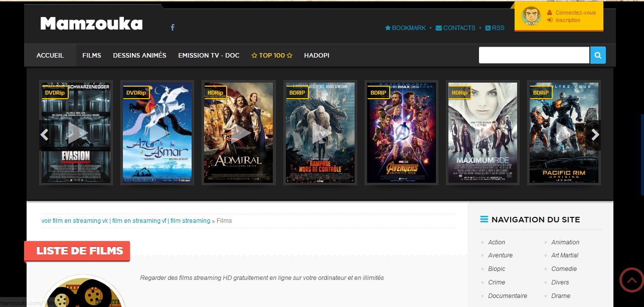Click the HDRip badge on Admiral
This screenshot has height=307, width=644.
[x=216, y=93]
